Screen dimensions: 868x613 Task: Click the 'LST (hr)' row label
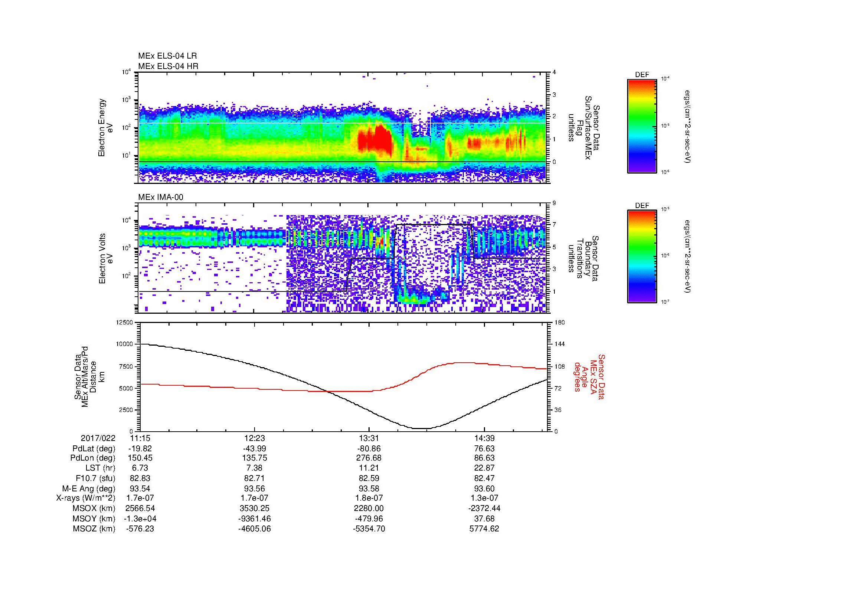(x=100, y=468)
